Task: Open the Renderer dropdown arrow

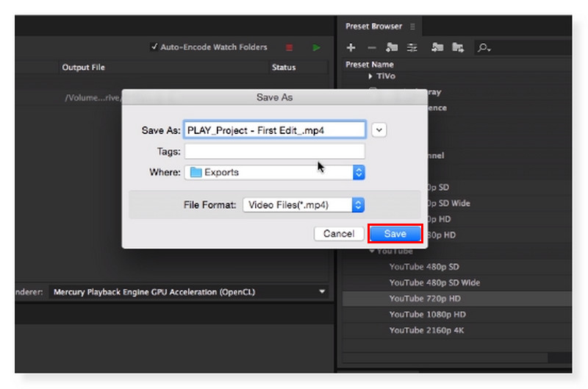Action: click(322, 291)
